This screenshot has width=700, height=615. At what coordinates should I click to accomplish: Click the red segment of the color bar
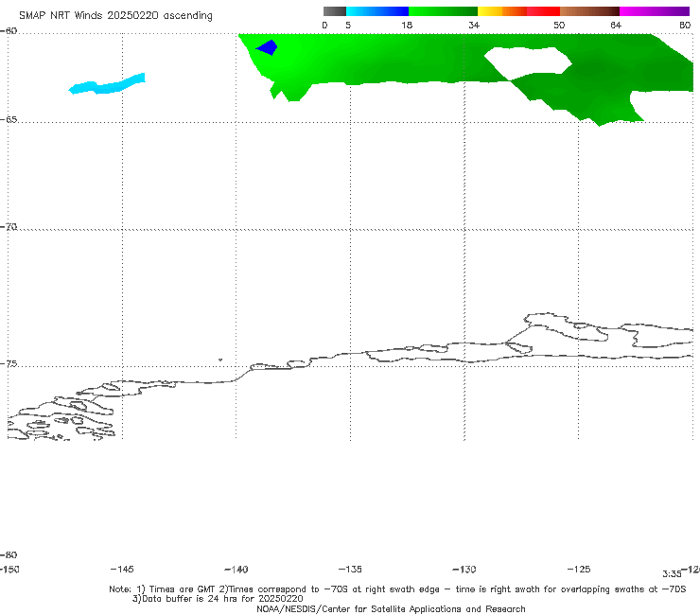point(543,11)
